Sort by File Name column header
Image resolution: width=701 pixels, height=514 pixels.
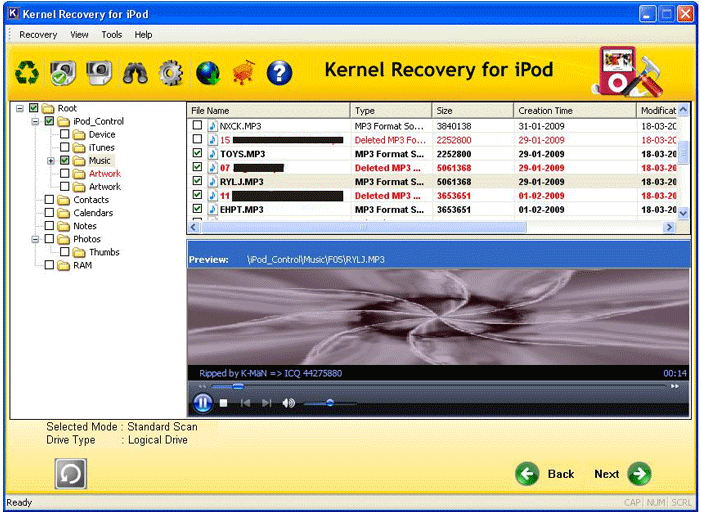[x=268, y=110]
